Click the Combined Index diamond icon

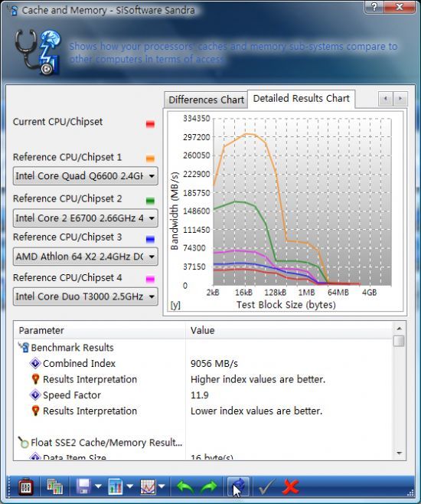tap(35, 363)
